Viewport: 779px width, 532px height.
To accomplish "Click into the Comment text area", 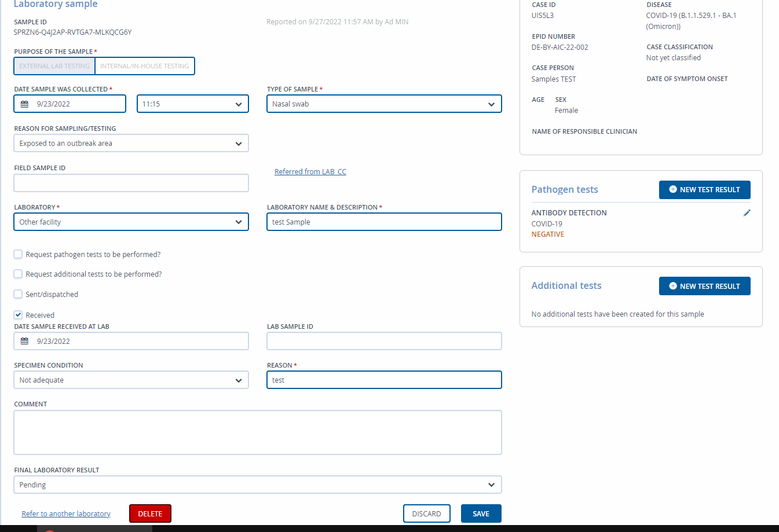I will click(258, 432).
